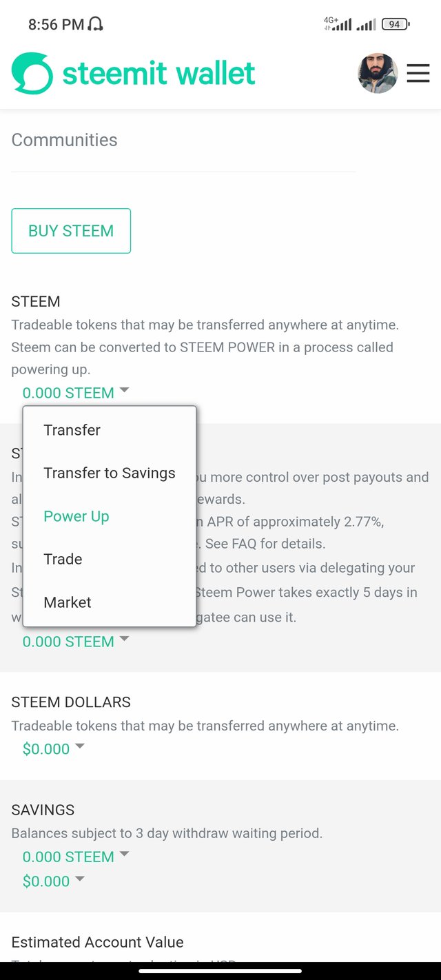Tap the 4G+ signal strength icon
441x980 pixels.
(x=338, y=25)
